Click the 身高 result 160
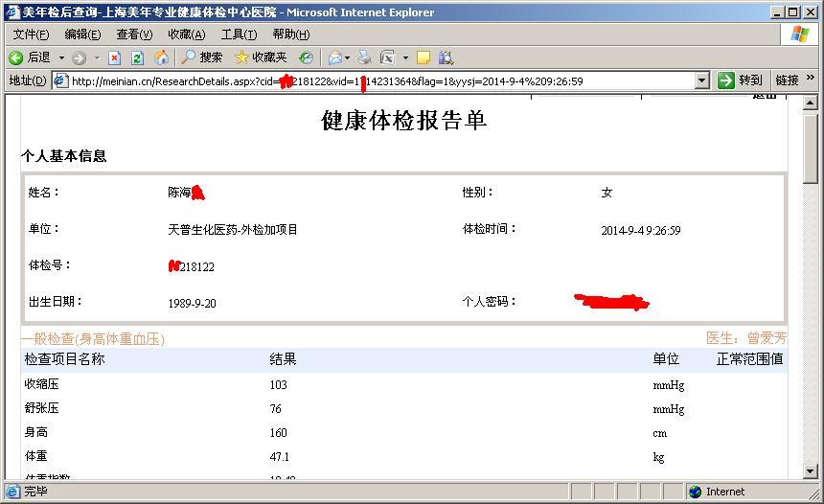 [x=279, y=433]
